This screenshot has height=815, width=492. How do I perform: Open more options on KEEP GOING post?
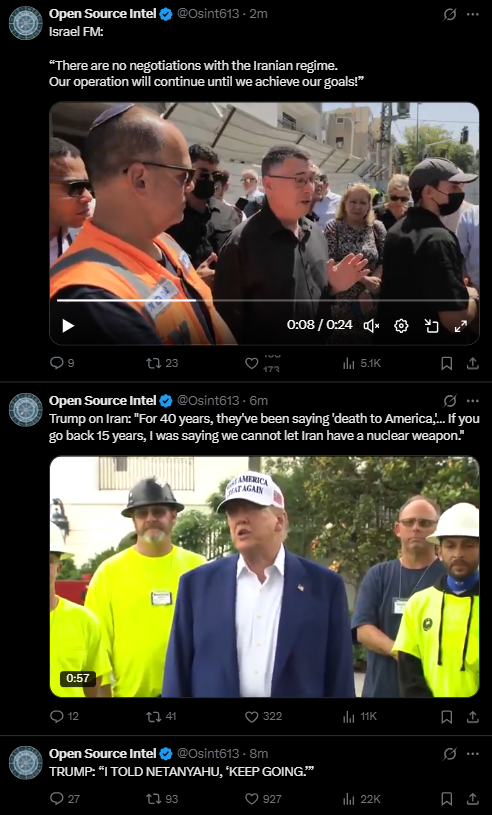pos(473,754)
